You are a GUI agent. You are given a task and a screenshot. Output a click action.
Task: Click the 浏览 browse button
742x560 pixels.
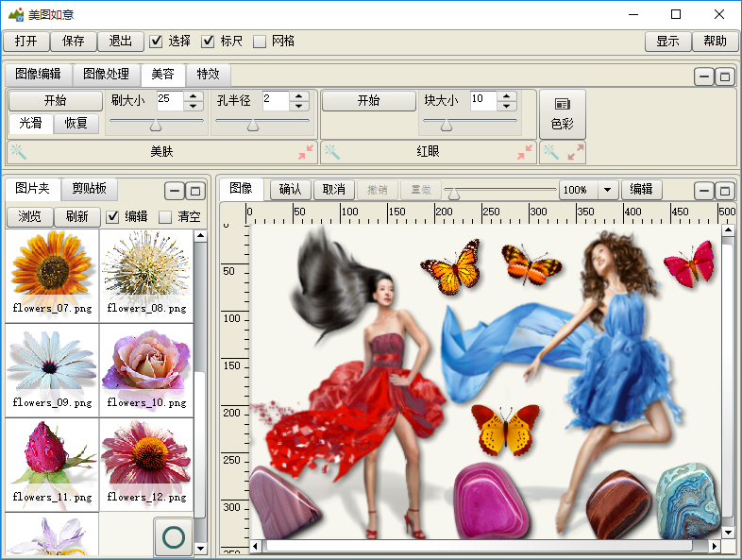click(30, 217)
